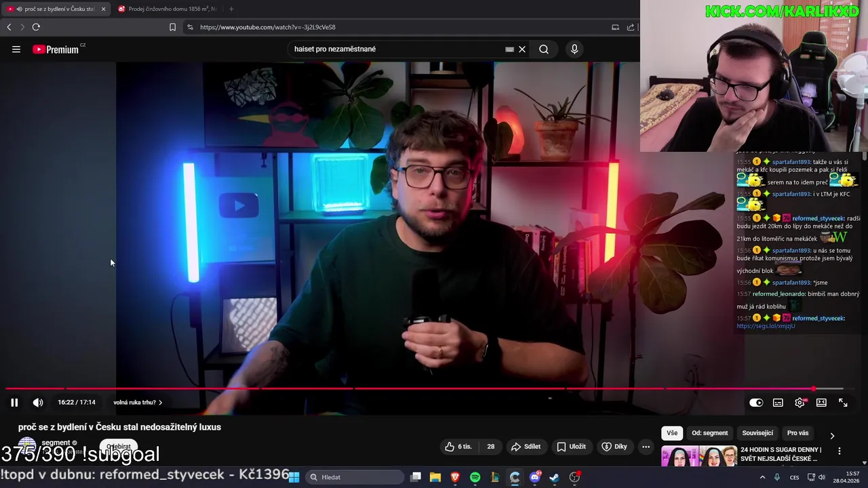Show hidden system tray icons

pos(762,477)
